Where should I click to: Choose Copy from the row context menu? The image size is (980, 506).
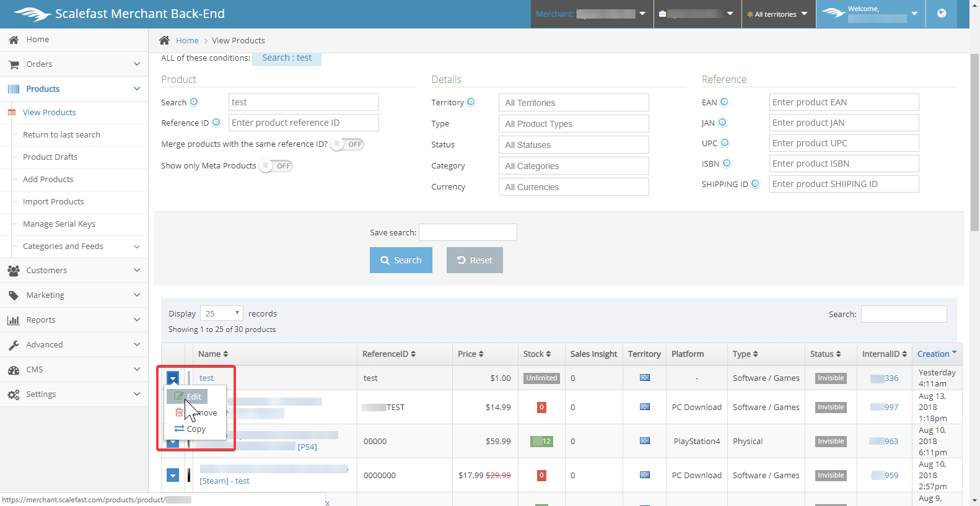(190, 429)
